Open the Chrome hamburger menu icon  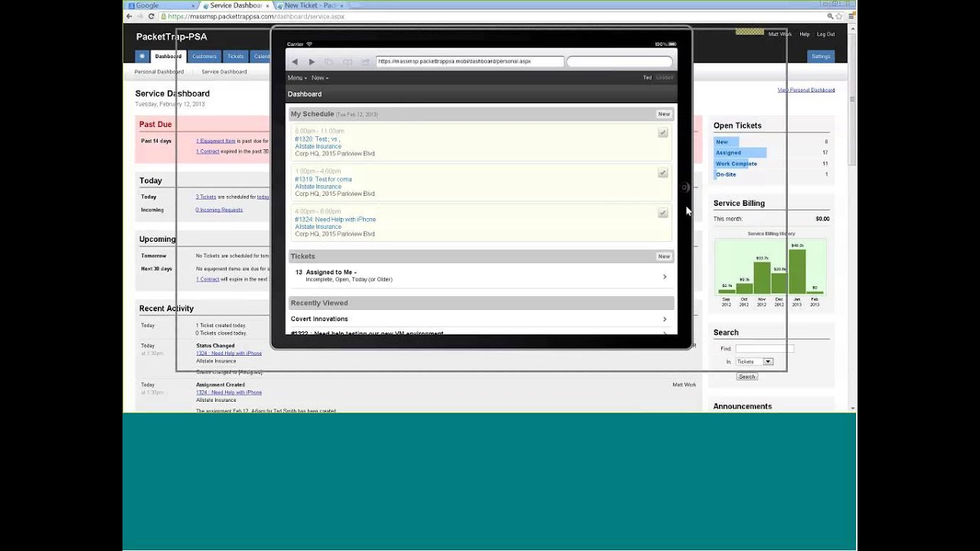(x=850, y=16)
